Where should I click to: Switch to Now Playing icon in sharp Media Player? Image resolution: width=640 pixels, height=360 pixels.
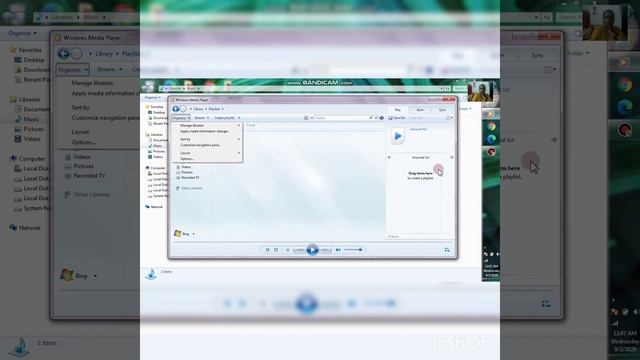[x=447, y=250]
